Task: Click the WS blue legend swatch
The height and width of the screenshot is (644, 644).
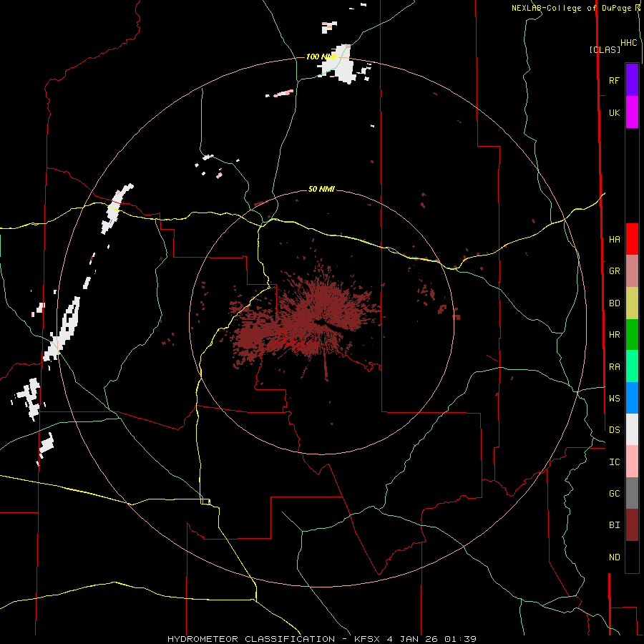Action: [632, 398]
